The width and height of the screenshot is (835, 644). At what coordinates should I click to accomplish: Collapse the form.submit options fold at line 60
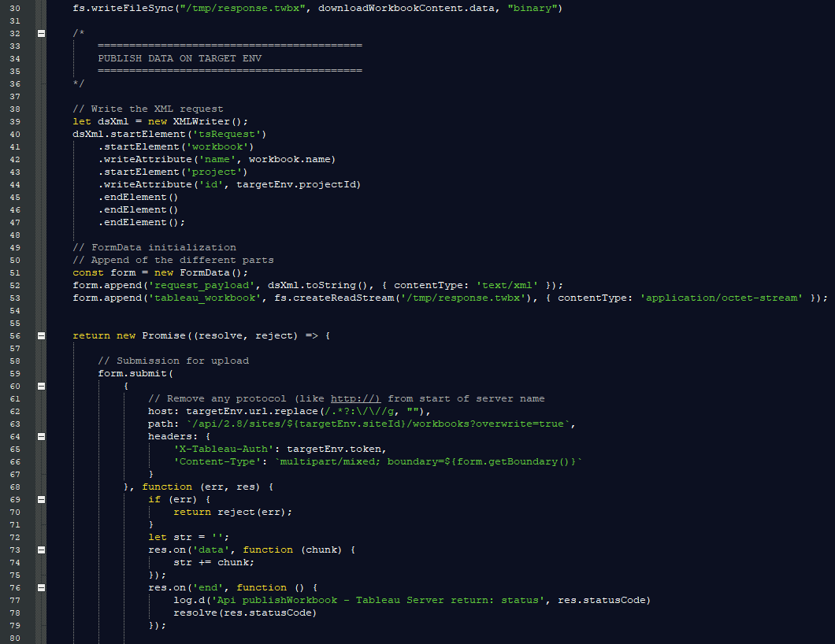[x=41, y=386]
